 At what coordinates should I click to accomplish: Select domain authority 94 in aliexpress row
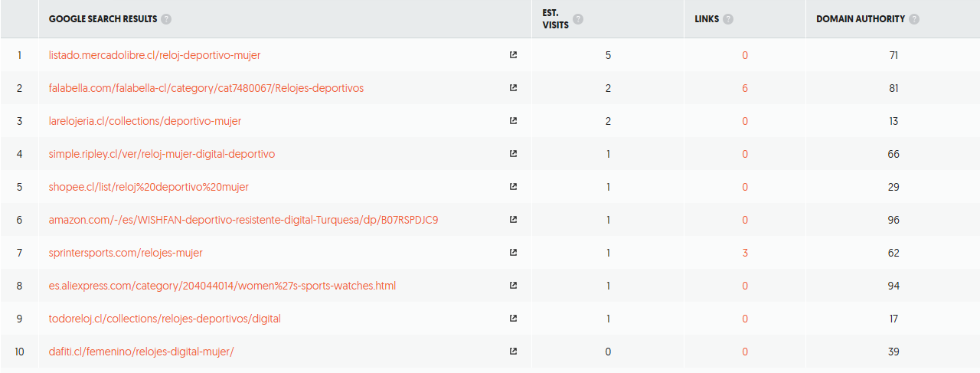tap(893, 286)
